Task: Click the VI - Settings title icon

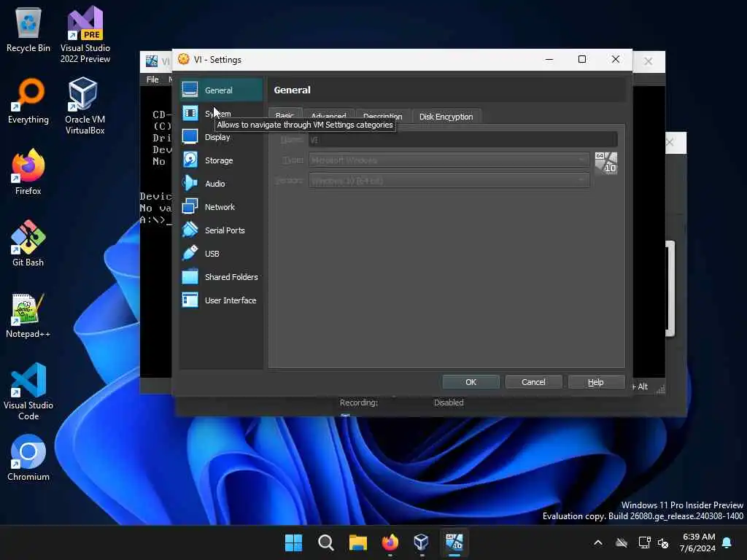Action: tap(183, 59)
